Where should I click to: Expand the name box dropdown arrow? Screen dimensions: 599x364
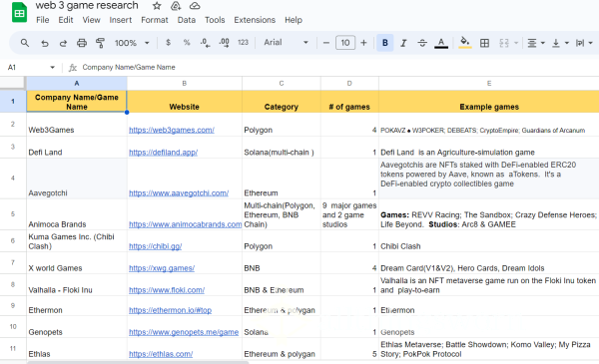pyautogui.click(x=52, y=68)
